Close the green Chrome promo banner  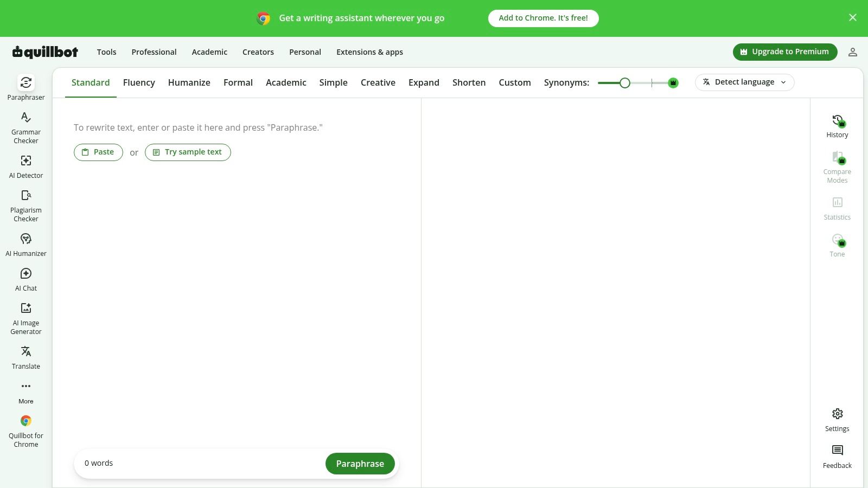[853, 17]
